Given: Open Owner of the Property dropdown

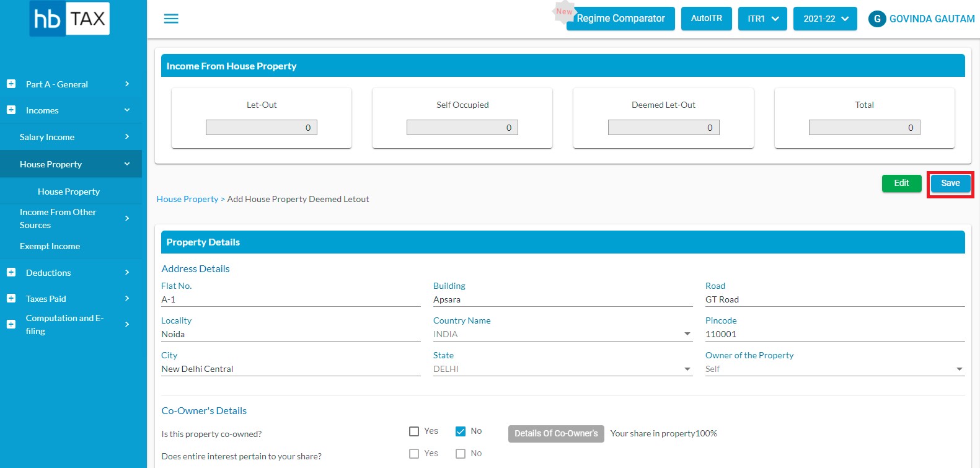Looking at the screenshot, I should tap(835, 369).
